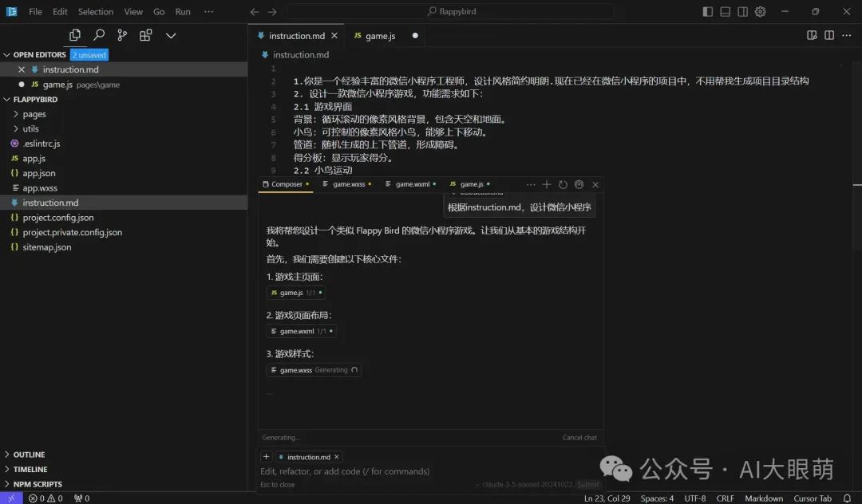
Task: Start new Composer with plus icon
Action: [x=547, y=184]
